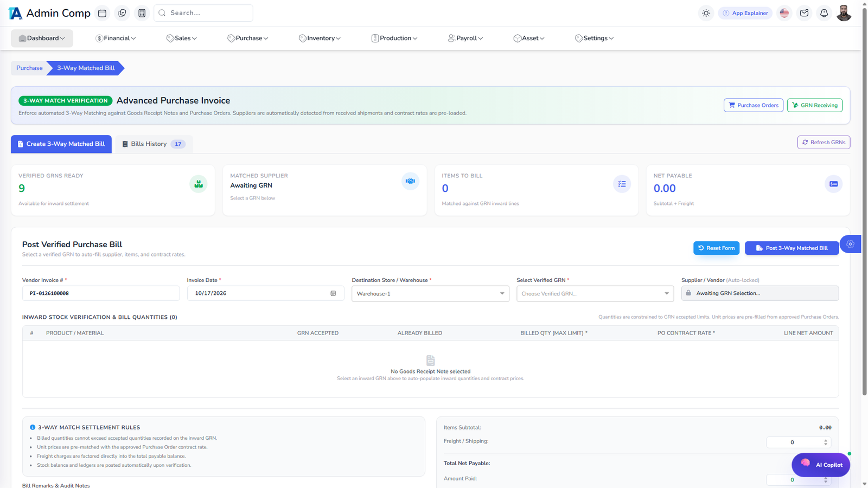This screenshot has width=868, height=488.
Task: Click Post 3-Way Matched Bill button
Action: click(792, 248)
